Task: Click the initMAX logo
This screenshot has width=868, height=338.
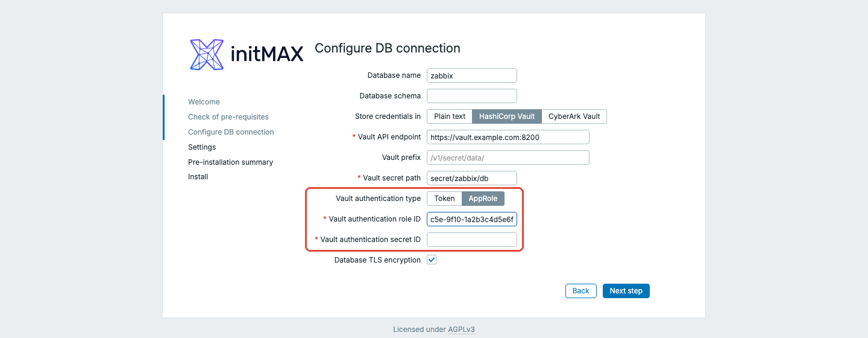Action: click(247, 55)
